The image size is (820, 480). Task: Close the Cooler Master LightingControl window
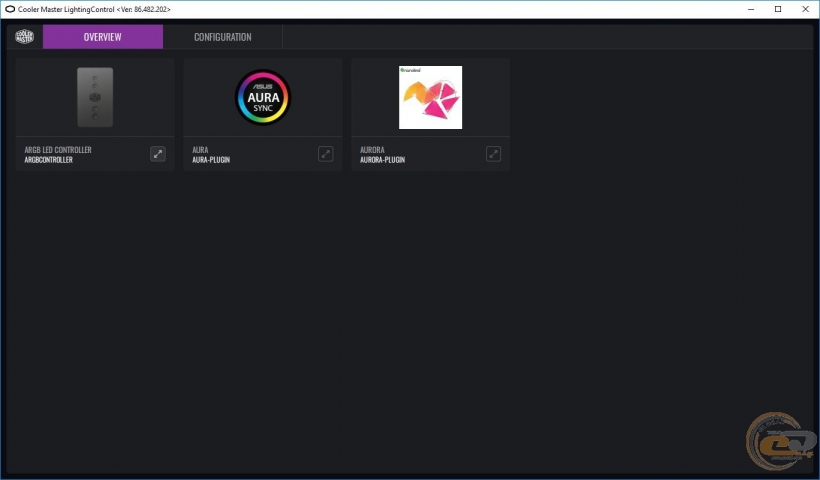(x=806, y=8)
